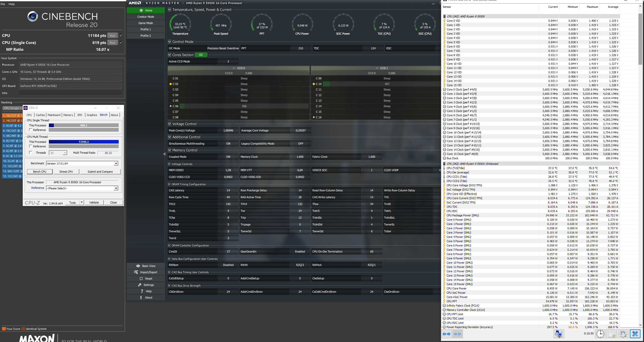Click the Cinebench sphere logo
The image size is (644, 342).
[x=33, y=16]
